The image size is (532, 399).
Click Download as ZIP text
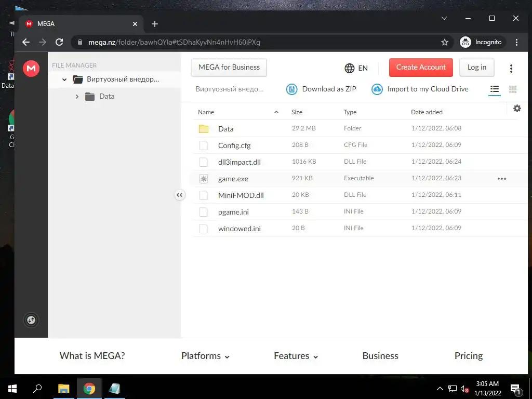[329, 89]
